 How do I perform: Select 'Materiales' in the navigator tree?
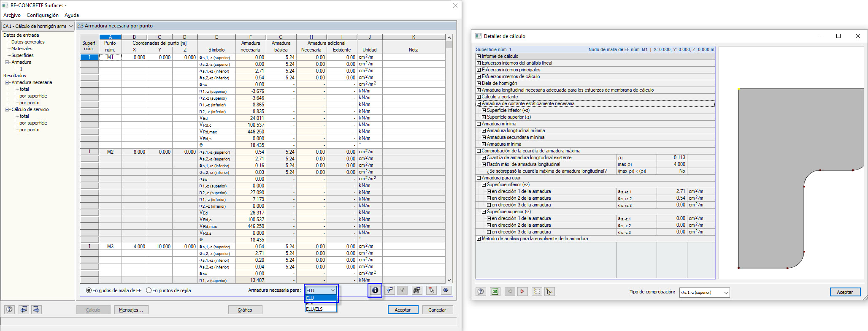point(22,49)
